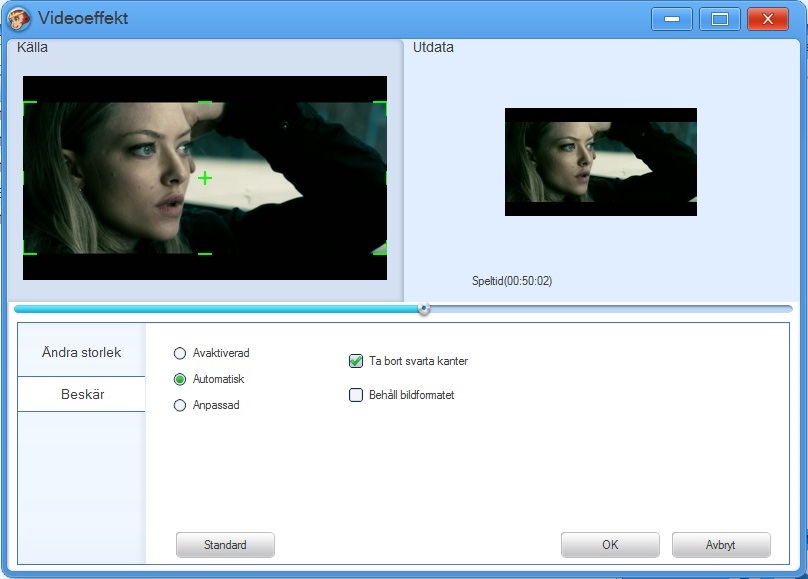Click the playback position slider handle
This screenshot has width=808, height=579.
click(x=424, y=309)
